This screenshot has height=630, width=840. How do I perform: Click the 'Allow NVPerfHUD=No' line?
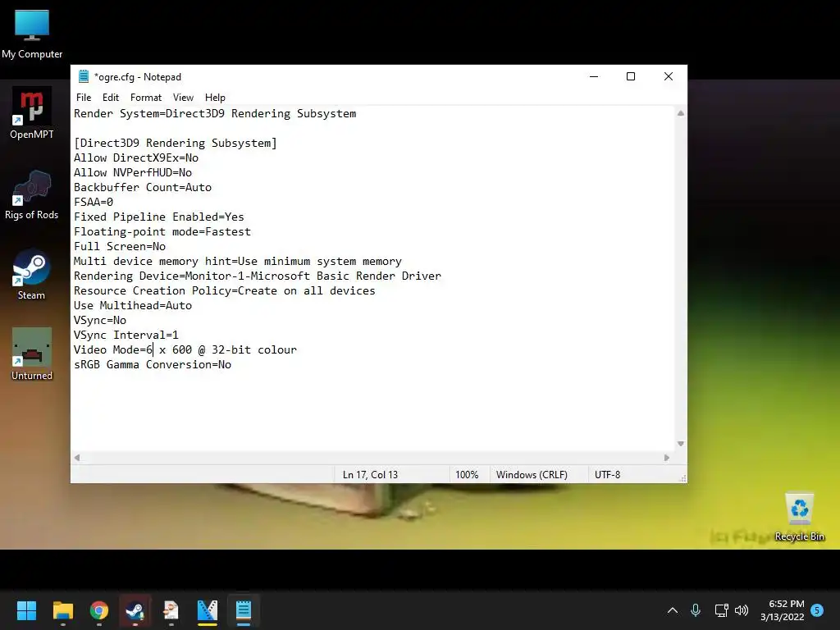(132, 172)
